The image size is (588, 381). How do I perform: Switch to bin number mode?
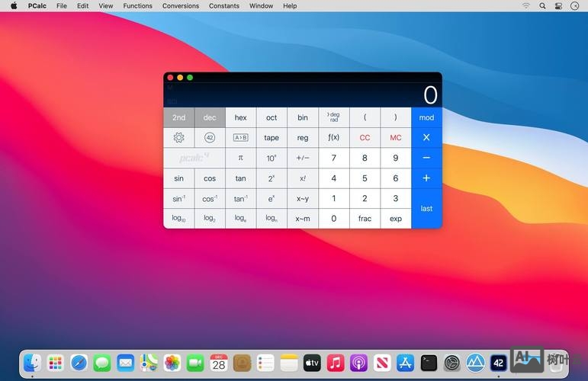[x=303, y=117]
